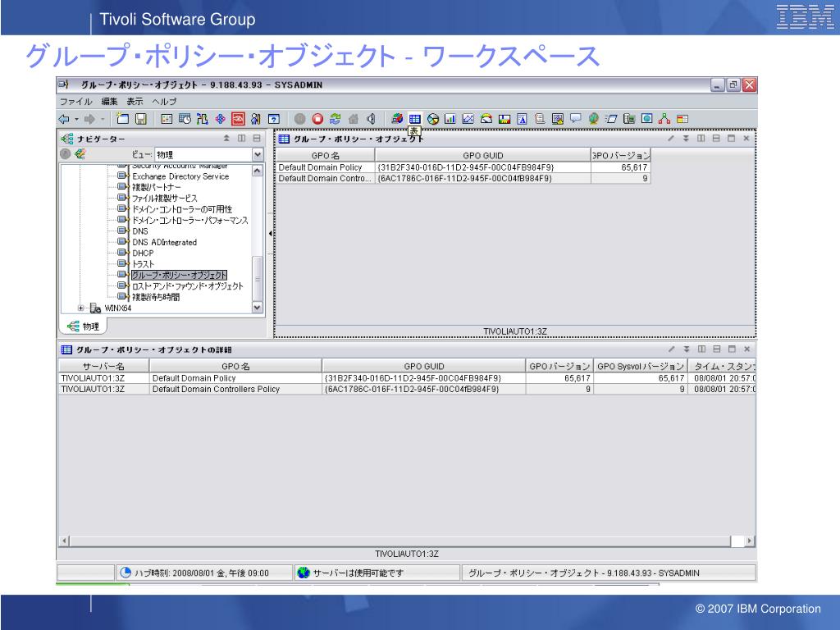This screenshot has height=630, width=840.
Task: Save the workspace with the floppy icon
Action: 140,119
